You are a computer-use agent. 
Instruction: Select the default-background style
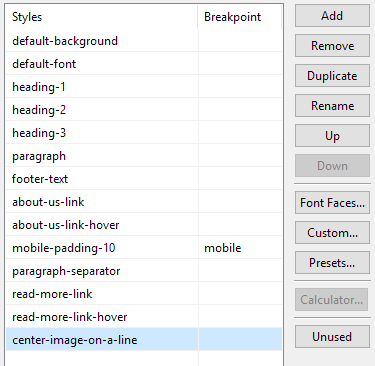pyautogui.click(x=144, y=41)
